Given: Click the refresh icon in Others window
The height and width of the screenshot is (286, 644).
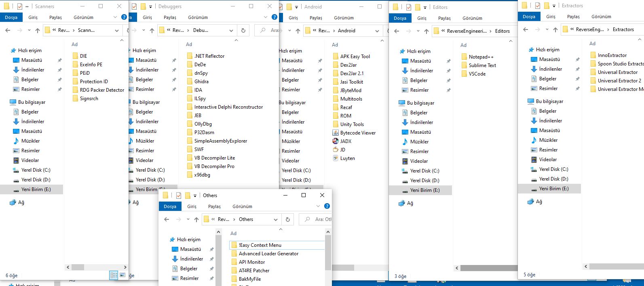Looking at the screenshot, I should point(288,219).
